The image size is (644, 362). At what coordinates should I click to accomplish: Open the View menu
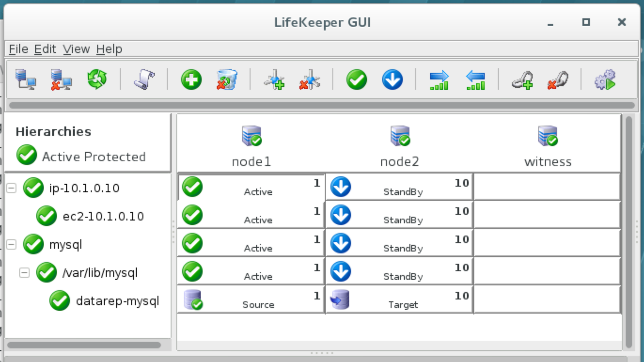[76, 49]
